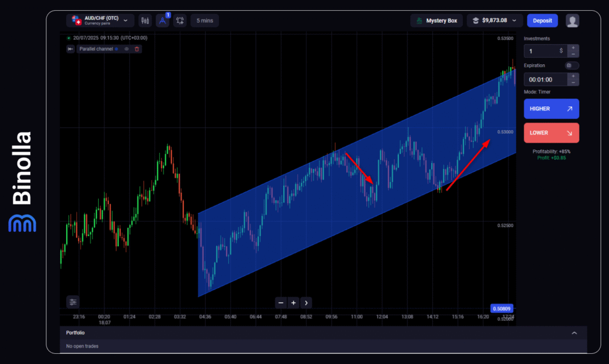This screenshot has height=364, width=609.
Task: Zoom in the chart with plus
Action: click(x=293, y=303)
